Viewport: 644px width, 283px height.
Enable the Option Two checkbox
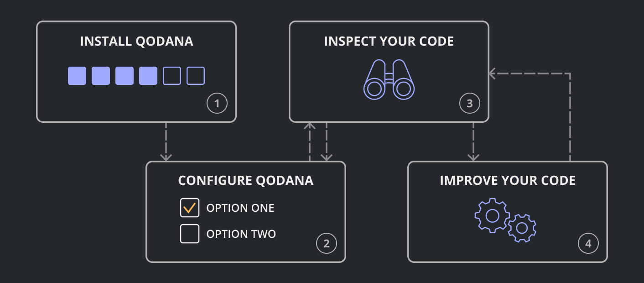click(190, 234)
